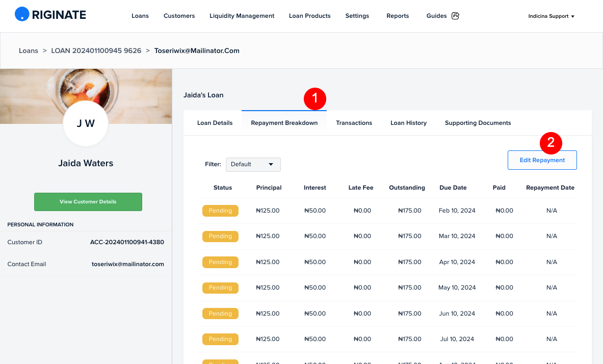Open the Reports menu item
The width and height of the screenshot is (603, 364).
click(x=398, y=16)
